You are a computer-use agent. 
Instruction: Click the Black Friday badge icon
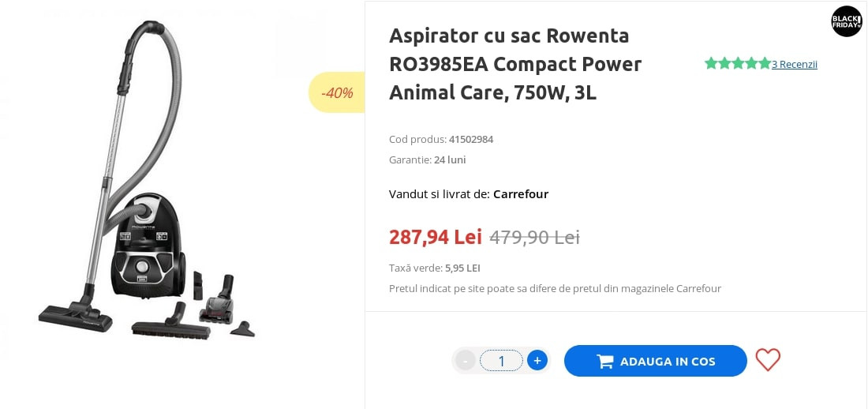pos(847,21)
